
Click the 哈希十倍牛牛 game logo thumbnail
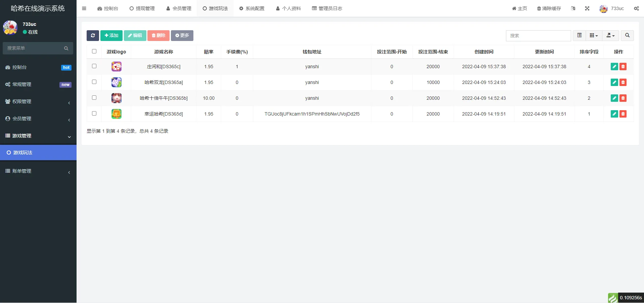pyautogui.click(x=117, y=98)
